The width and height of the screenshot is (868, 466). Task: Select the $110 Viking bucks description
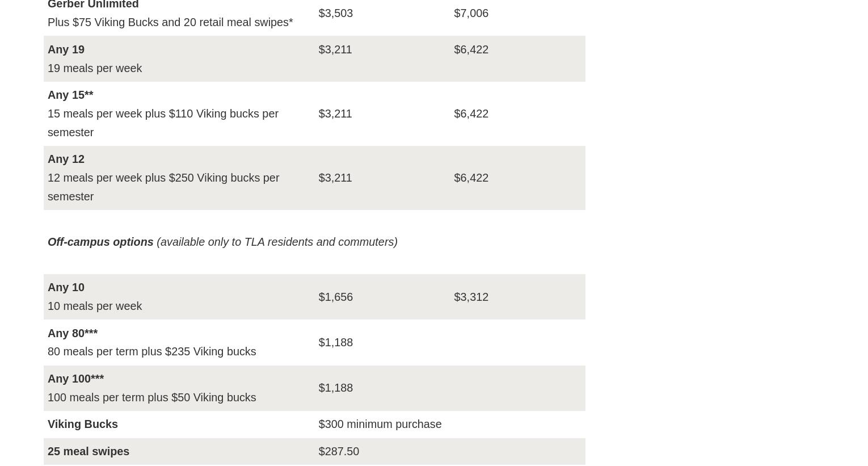(x=163, y=123)
